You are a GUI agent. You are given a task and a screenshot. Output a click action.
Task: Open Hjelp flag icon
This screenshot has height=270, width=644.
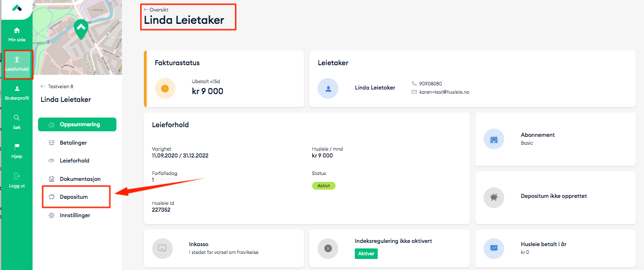pos(17,147)
